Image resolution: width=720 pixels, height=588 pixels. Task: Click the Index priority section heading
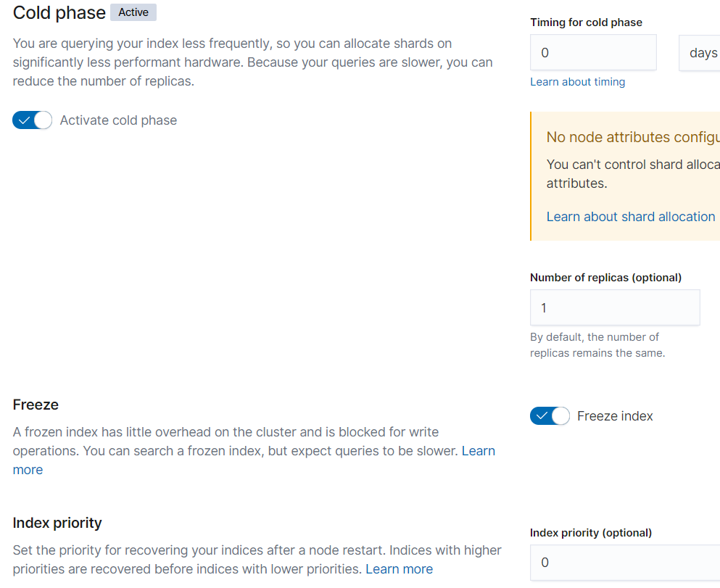tap(57, 523)
